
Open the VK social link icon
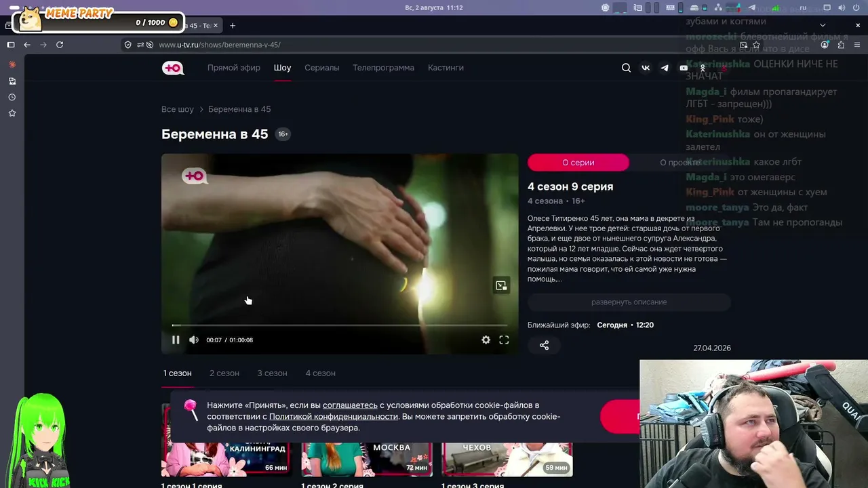646,68
